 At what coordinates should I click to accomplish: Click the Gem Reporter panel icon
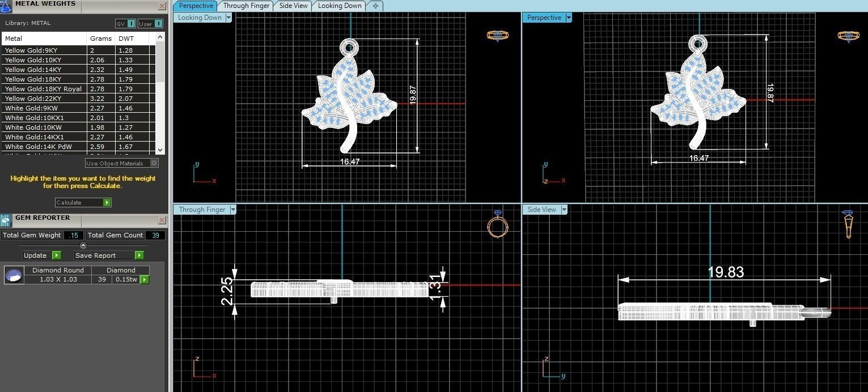click(6, 220)
